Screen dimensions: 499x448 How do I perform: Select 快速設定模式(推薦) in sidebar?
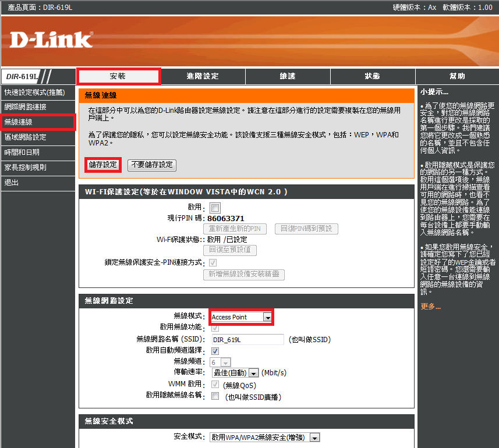(x=38, y=93)
